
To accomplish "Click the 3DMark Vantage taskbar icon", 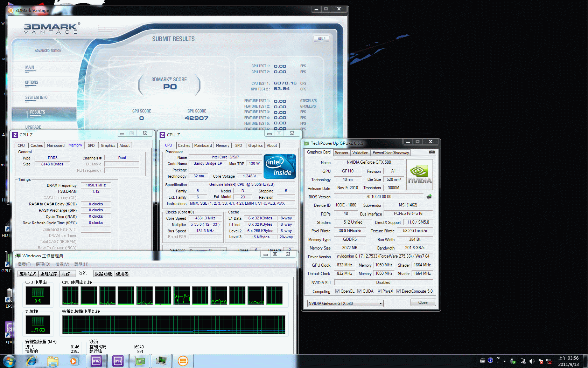I will (183, 361).
